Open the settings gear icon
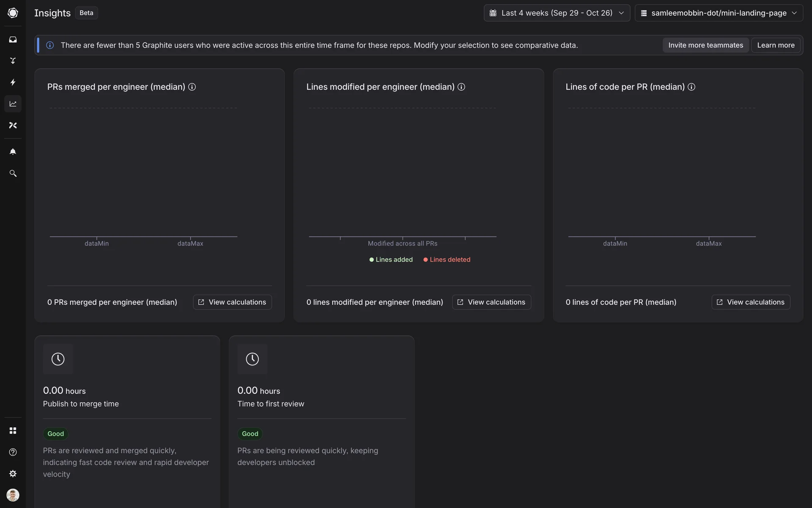 click(13, 474)
